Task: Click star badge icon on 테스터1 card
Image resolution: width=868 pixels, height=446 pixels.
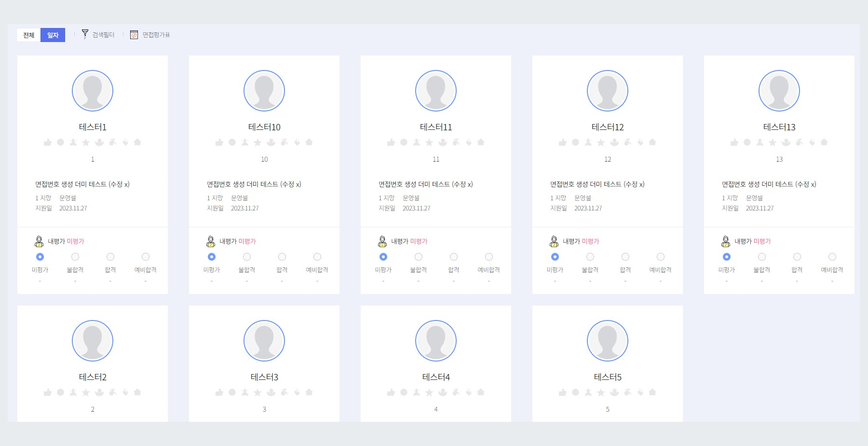Action: [86, 142]
